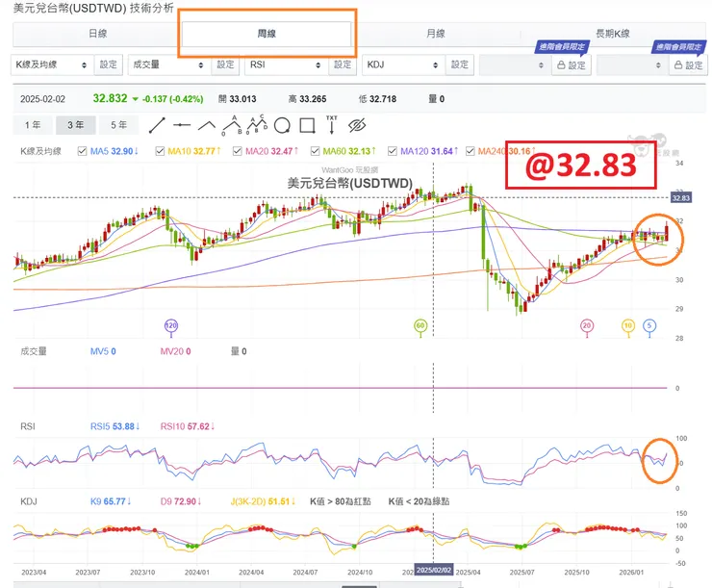The width and height of the screenshot is (712, 588).
Task: Uncheck the MA240 checkbox
Action: point(470,151)
